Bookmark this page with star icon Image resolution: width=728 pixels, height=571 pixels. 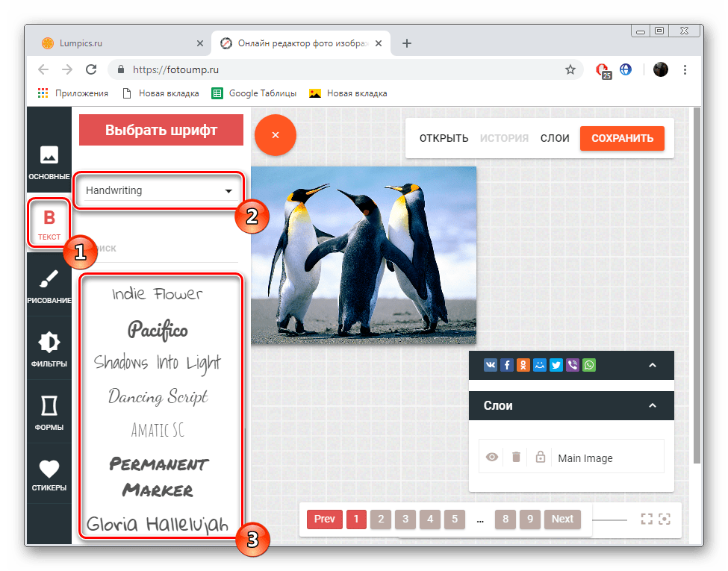pyautogui.click(x=570, y=69)
